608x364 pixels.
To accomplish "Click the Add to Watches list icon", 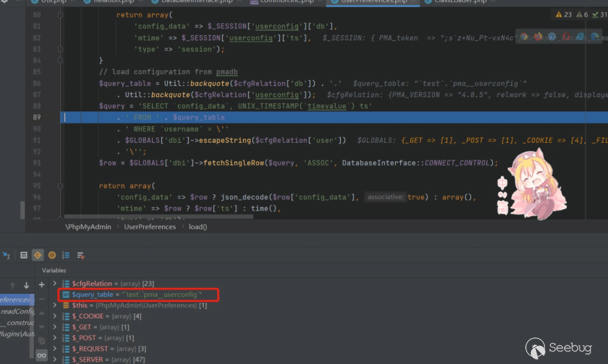I will [x=81, y=255].
